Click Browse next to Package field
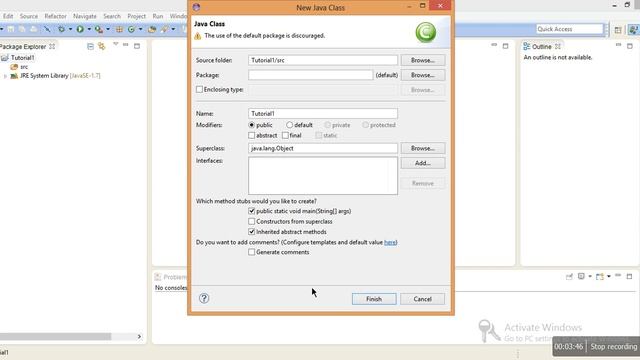The height and width of the screenshot is (360, 640). (x=422, y=75)
